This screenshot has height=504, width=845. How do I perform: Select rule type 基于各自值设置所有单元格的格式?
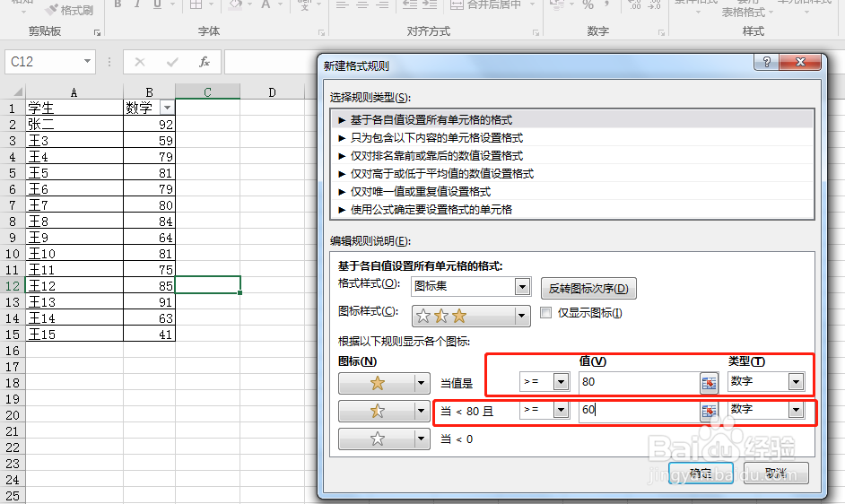pyautogui.click(x=572, y=119)
